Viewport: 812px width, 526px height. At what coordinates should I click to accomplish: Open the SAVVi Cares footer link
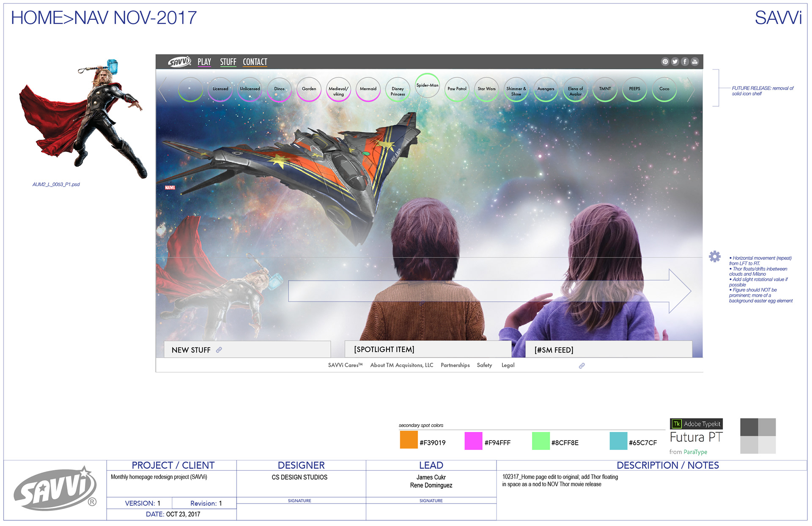click(346, 365)
